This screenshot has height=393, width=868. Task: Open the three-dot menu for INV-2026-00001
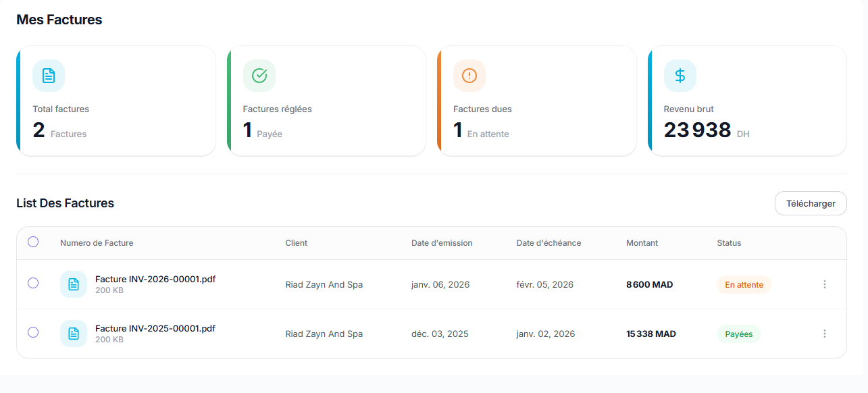tap(825, 284)
